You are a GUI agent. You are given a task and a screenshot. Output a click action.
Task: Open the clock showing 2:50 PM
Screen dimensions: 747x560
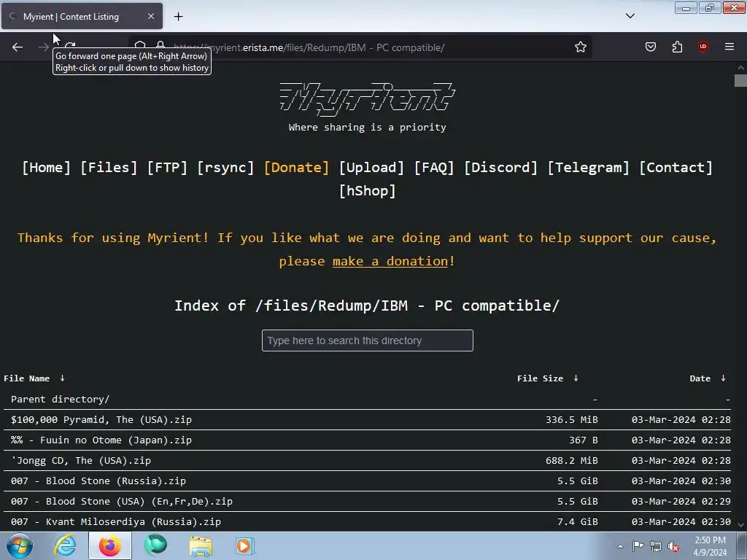[710, 546]
